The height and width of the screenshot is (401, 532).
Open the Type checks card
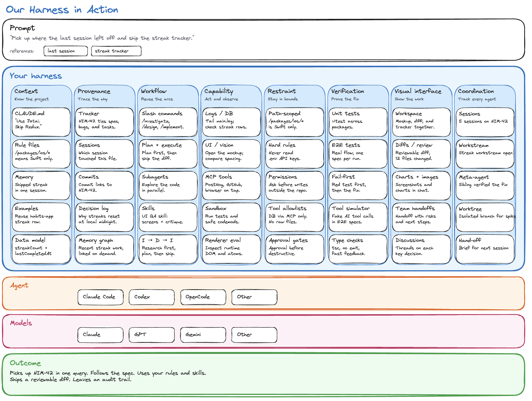click(358, 249)
